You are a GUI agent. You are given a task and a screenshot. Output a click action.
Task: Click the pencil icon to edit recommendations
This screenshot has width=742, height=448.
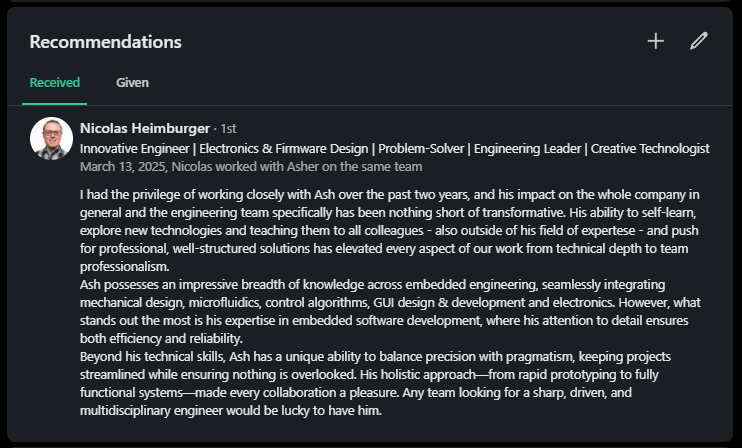coord(699,41)
